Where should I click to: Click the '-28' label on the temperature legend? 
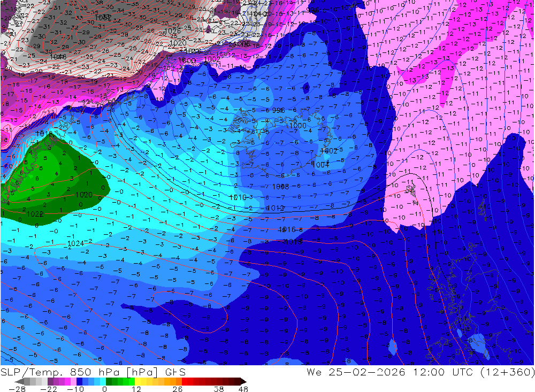17,389
